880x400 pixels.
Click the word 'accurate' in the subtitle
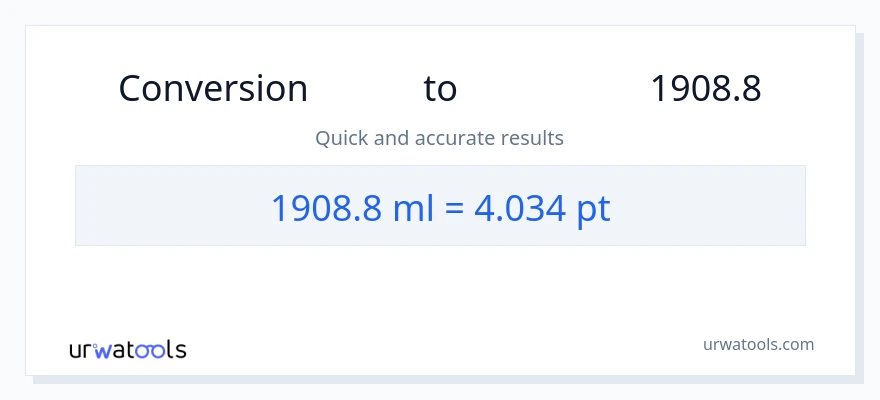click(455, 138)
